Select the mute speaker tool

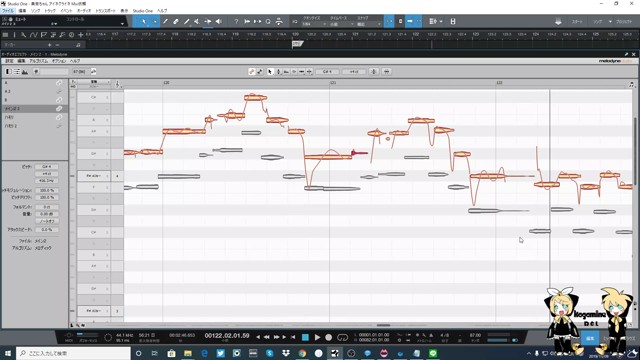(x=218, y=21)
